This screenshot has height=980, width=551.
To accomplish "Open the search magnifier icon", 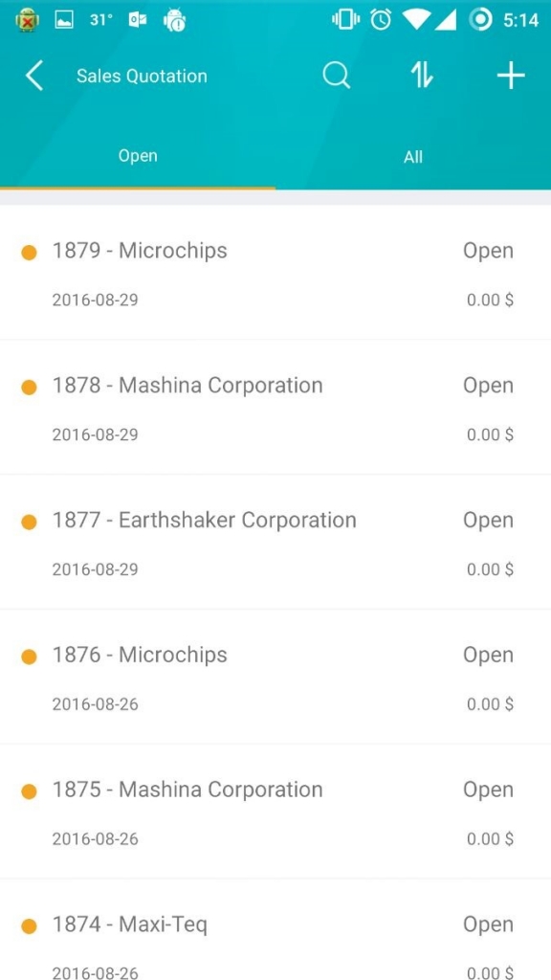I will click(x=336, y=77).
